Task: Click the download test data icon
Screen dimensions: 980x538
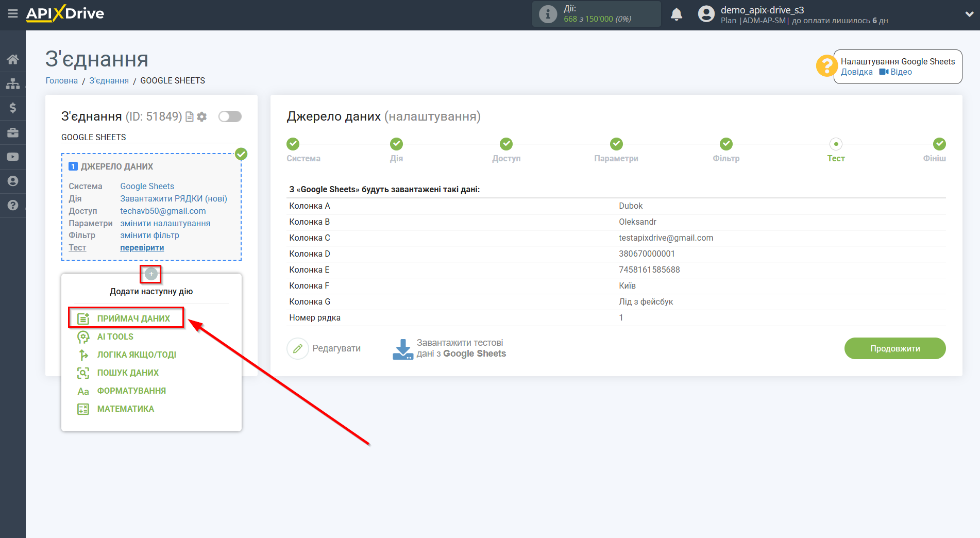Action: pos(402,349)
